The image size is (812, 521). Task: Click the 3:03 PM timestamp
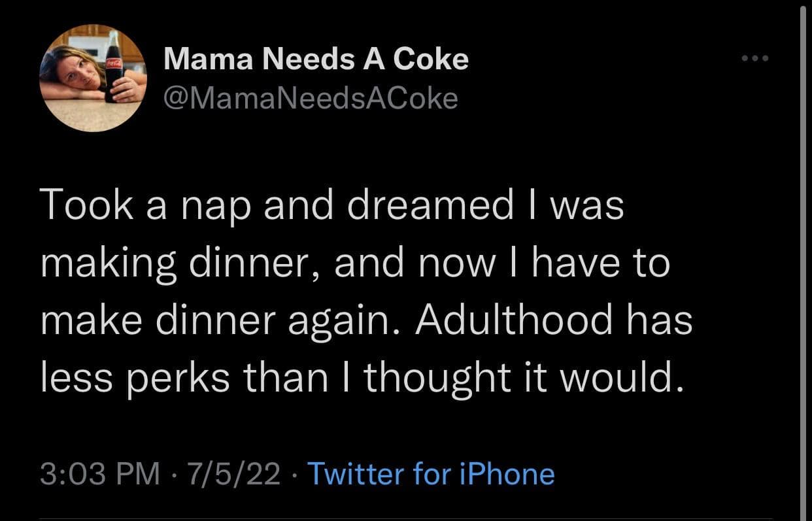[100, 473]
